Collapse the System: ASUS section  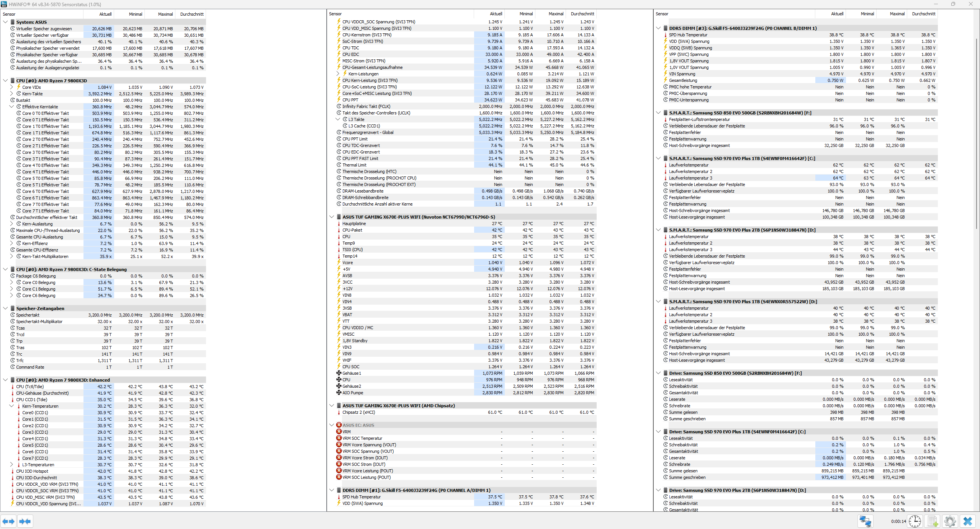click(x=5, y=22)
